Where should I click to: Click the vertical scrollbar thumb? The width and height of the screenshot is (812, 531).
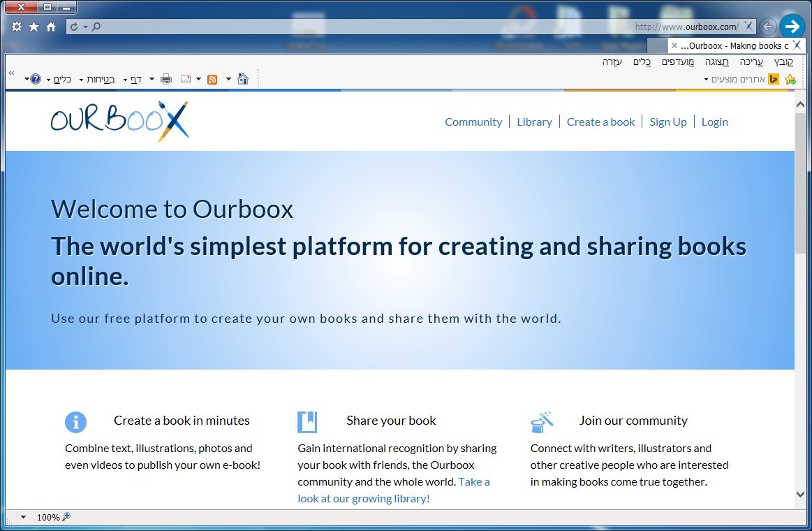(800, 182)
